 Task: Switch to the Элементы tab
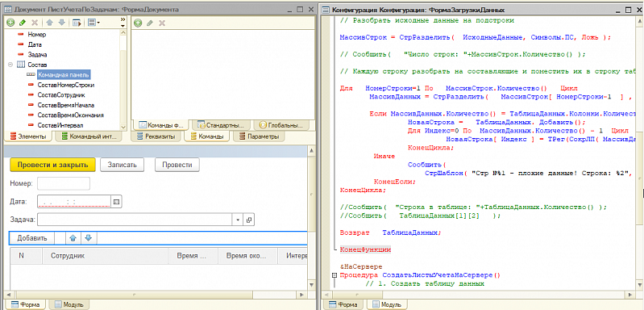(x=28, y=136)
